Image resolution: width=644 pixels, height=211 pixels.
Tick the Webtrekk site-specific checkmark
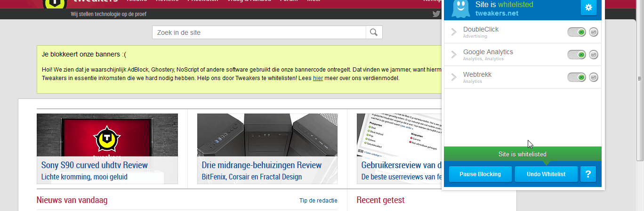pyautogui.click(x=594, y=77)
